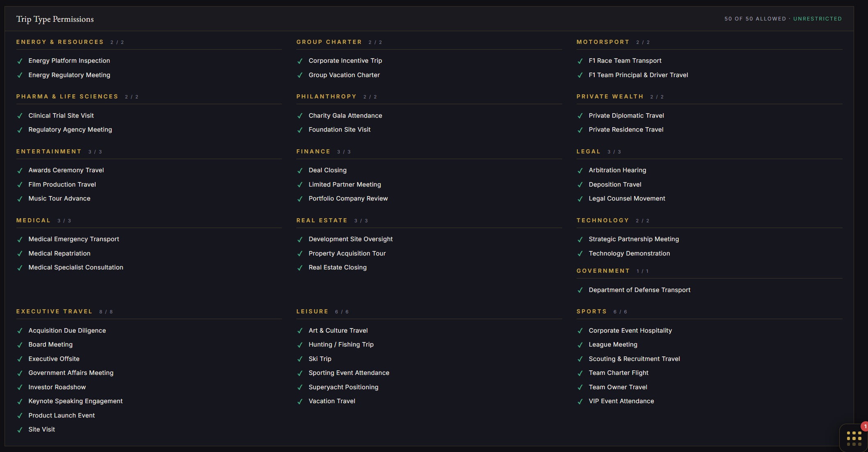Click checkmark next to Deal Closing
The height and width of the screenshot is (452, 868).
[x=300, y=171]
